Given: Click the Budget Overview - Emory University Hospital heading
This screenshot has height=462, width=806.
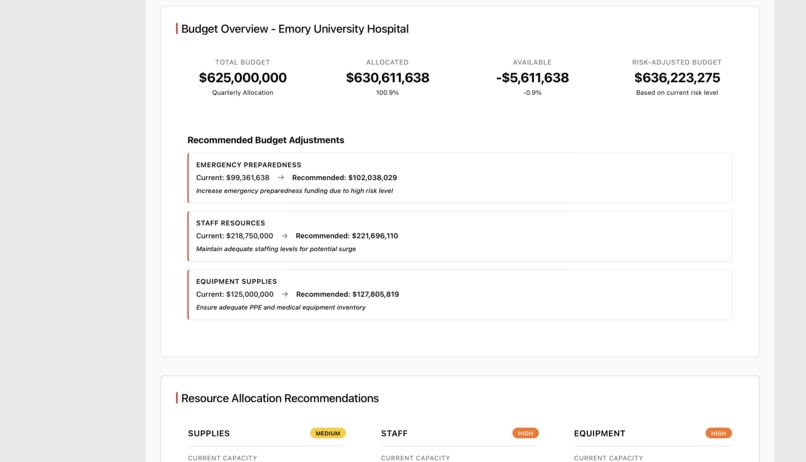Looking at the screenshot, I should coord(295,29).
